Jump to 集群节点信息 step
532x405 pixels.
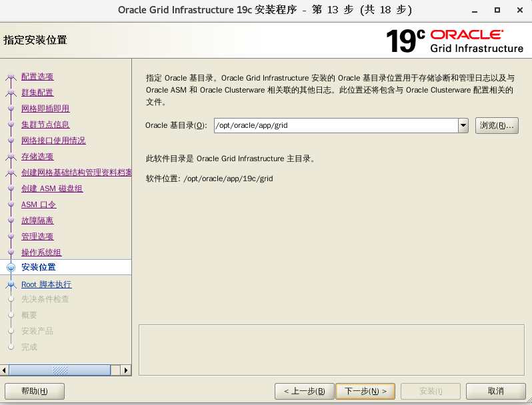click(45, 125)
